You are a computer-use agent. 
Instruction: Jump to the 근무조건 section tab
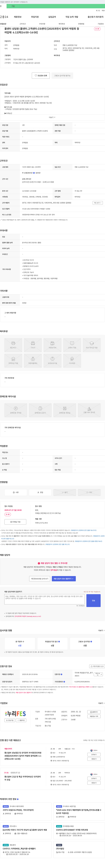(x=22, y=24)
